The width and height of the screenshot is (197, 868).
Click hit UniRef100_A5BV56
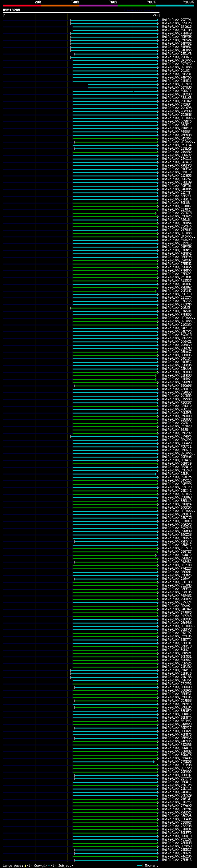tap(176, 37)
